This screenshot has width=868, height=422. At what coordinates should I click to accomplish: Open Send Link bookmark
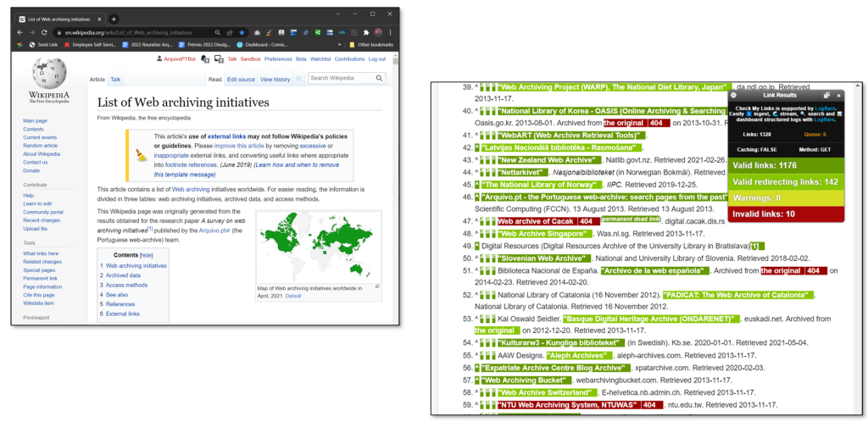(43, 44)
